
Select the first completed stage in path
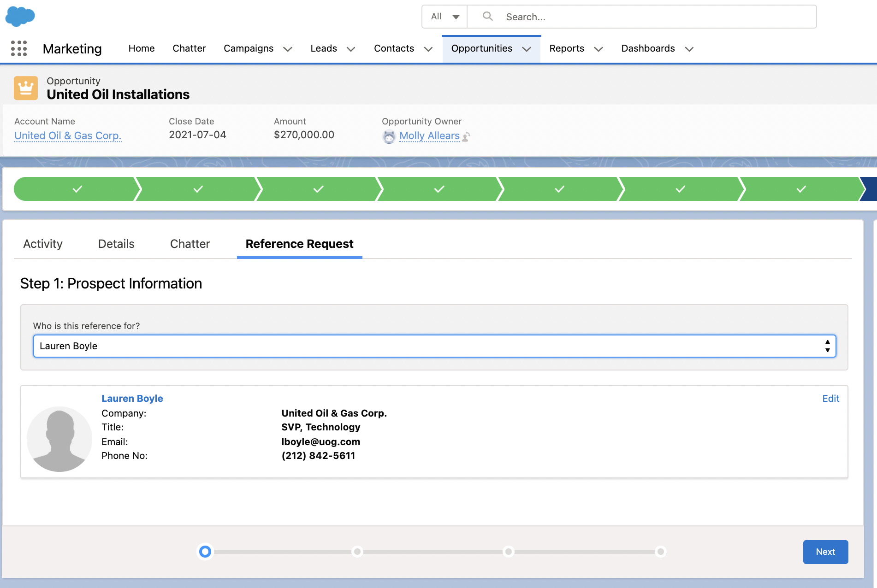pyautogui.click(x=77, y=189)
